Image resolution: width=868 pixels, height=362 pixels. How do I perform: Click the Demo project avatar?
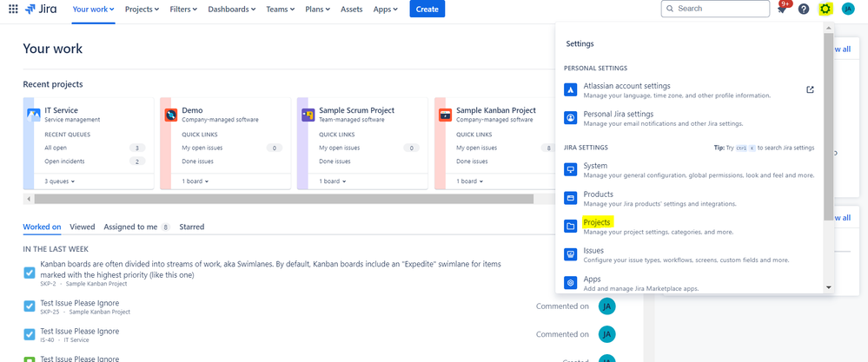click(171, 115)
